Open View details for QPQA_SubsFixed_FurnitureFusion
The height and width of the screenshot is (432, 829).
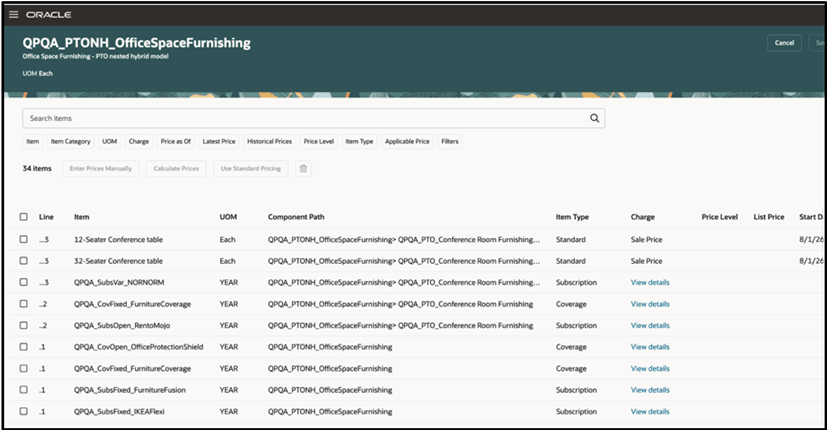650,390
